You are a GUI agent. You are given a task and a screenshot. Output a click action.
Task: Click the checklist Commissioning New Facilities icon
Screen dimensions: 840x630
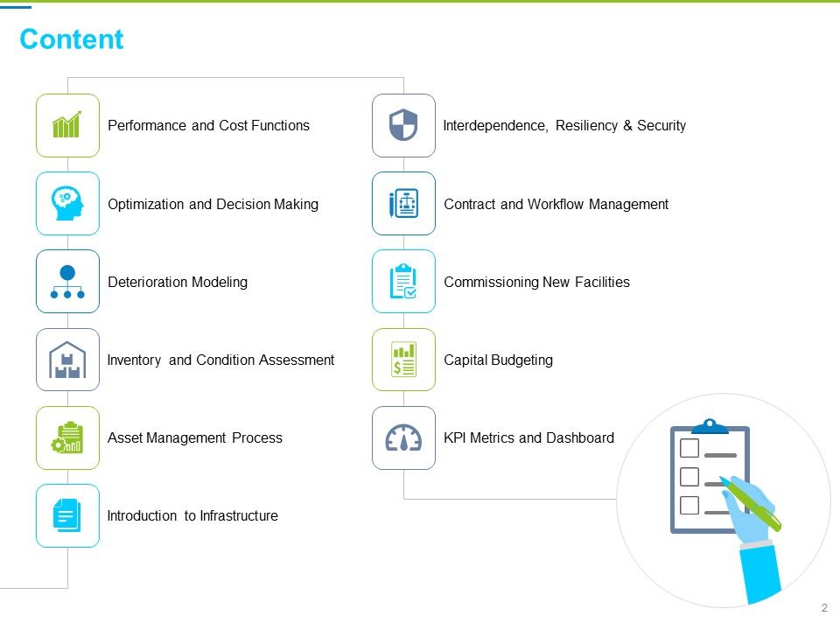(x=403, y=281)
